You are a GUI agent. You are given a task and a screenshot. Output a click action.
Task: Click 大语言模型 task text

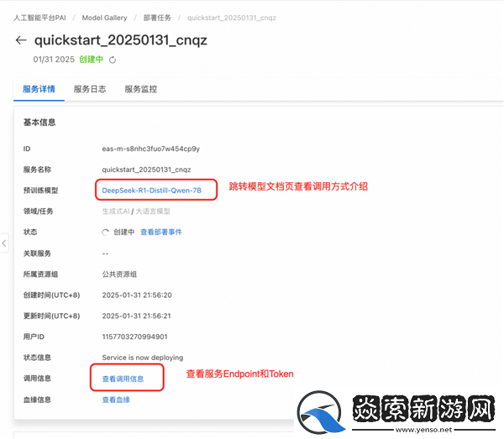153,212
